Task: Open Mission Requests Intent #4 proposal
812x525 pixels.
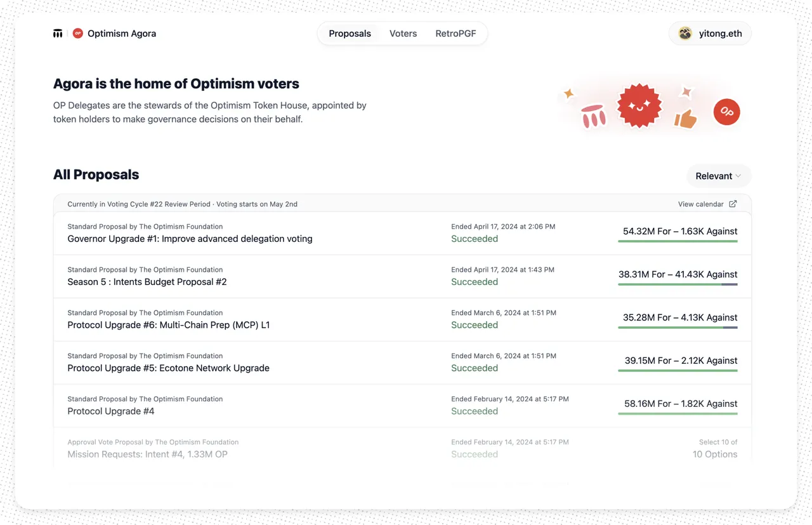Action: (x=147, y=455)
